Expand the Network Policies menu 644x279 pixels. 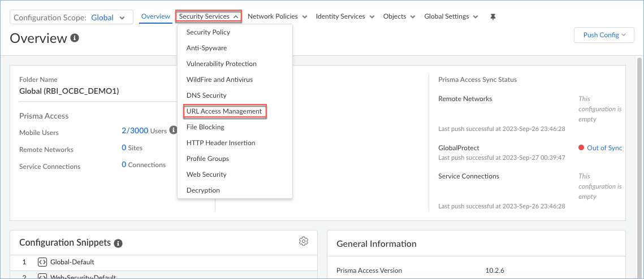click(277, 16)
